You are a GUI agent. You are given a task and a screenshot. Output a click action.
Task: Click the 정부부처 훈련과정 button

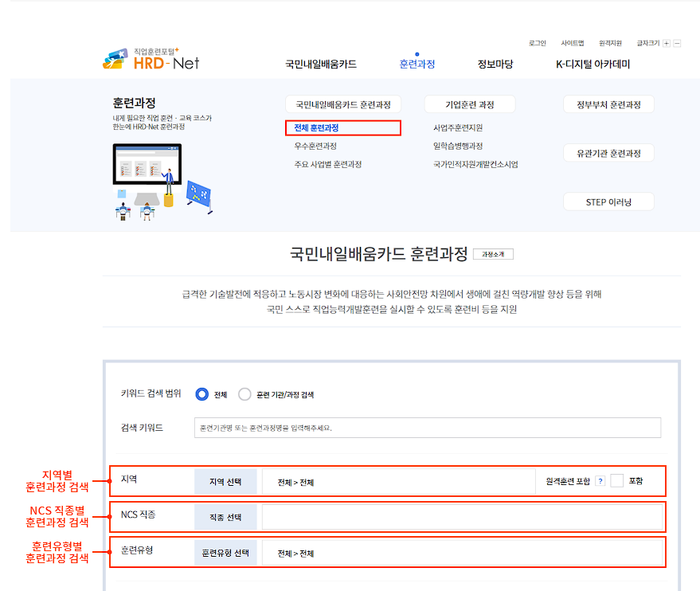(608, 104)
